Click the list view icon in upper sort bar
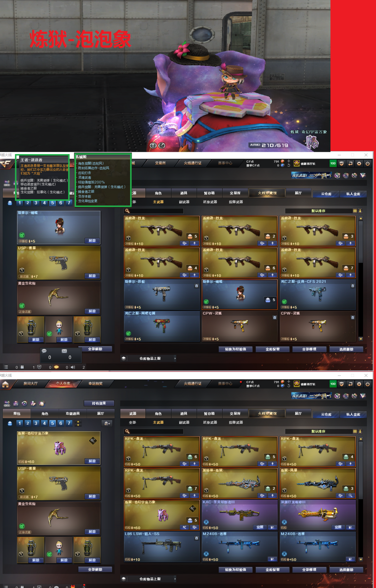The height and width of the screenshot is (588, 376). pos(355,211)
